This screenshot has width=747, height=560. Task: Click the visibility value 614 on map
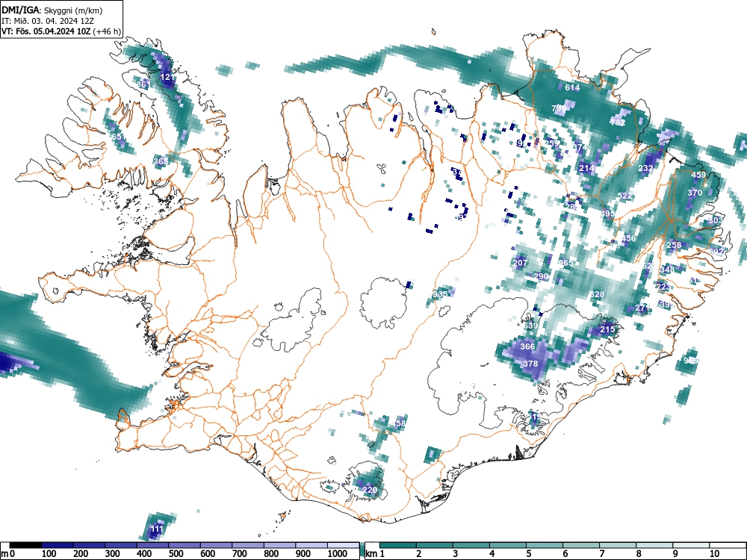point(572,87)
